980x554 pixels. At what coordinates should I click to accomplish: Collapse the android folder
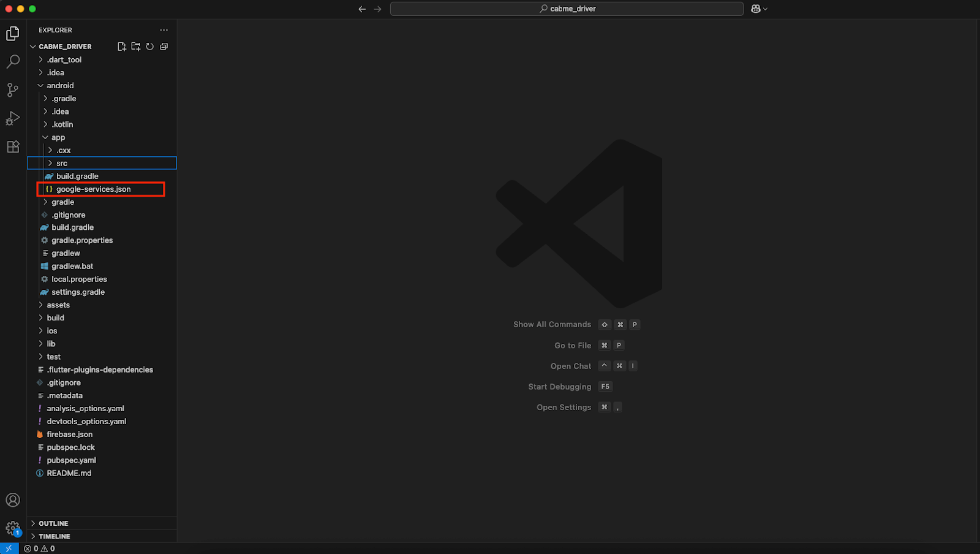tap(102, 86)
